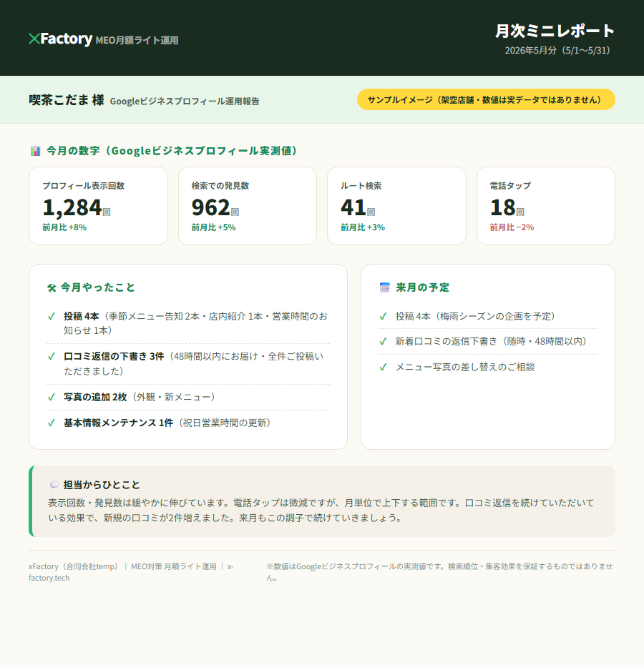644x665 pixels.
Task: Click 前月比 +8% under profile views
Action: (x=64, y=227)
